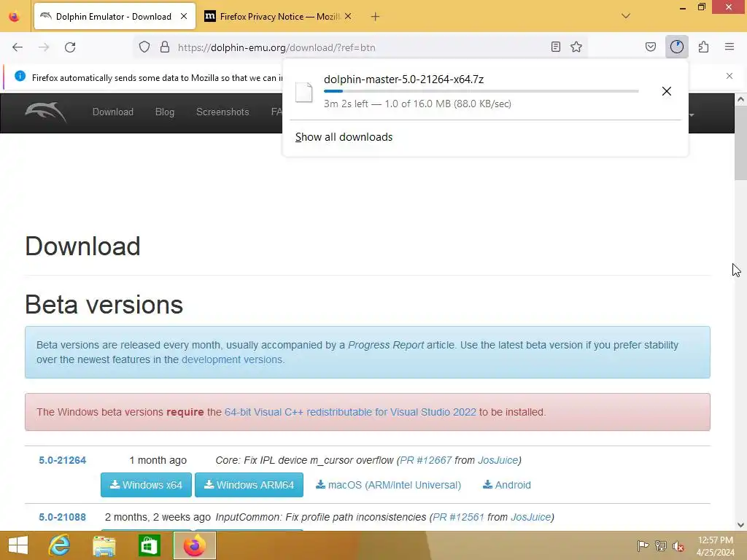Screen dimensions: 747x560
Task: Switch to the Firefox Privacy Notice tab
Action: 279,16
